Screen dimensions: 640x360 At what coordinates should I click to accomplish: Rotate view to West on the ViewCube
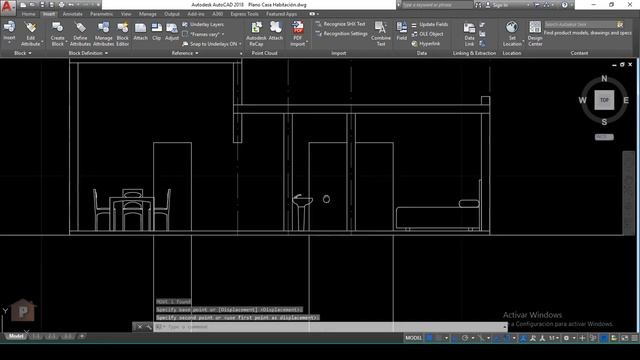[x=582, y=100]
